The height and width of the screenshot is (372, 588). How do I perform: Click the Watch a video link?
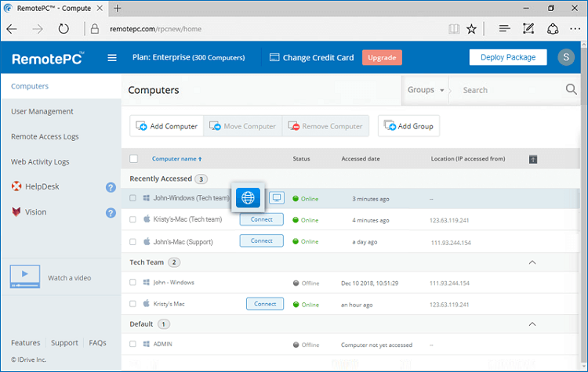pos(69,278)
